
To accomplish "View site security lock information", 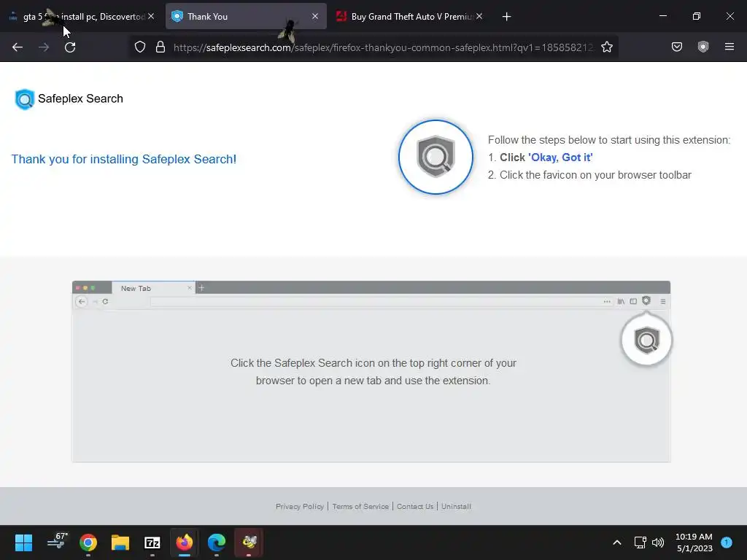I will [x=160, y=47].
